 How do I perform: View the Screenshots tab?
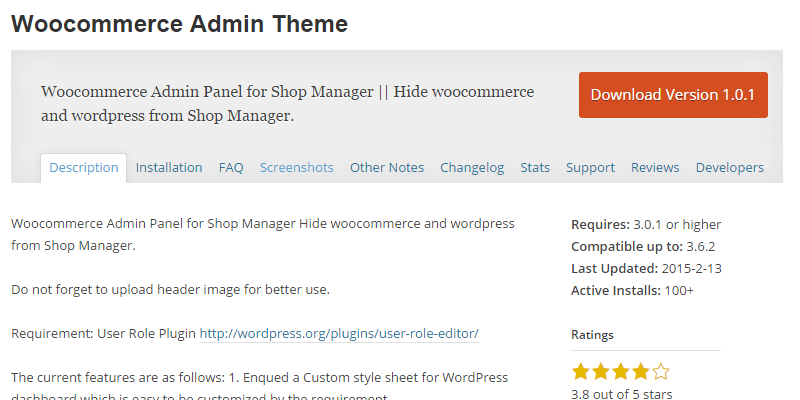(297, 168)
